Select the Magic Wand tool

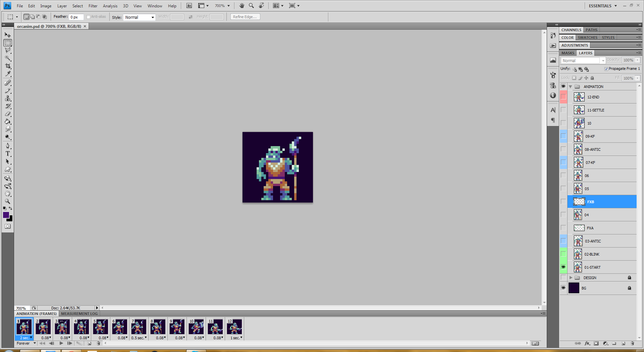(x=8, y=58)
